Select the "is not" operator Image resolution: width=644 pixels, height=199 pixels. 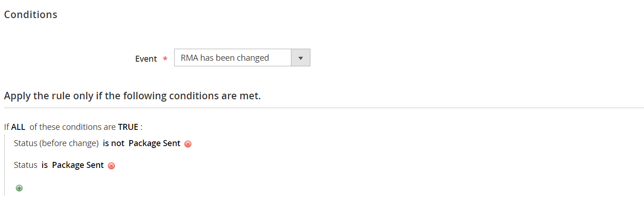[x=114, y=143]
